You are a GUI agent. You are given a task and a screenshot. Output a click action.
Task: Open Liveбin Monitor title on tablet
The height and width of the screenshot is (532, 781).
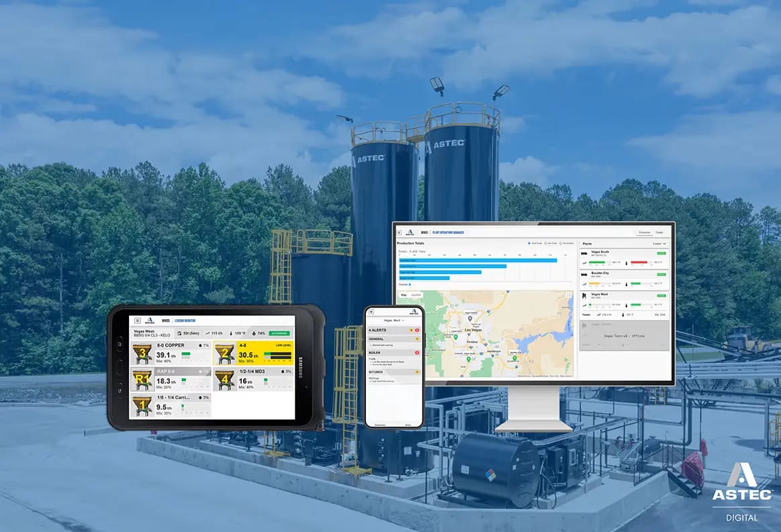pos(185,321)
